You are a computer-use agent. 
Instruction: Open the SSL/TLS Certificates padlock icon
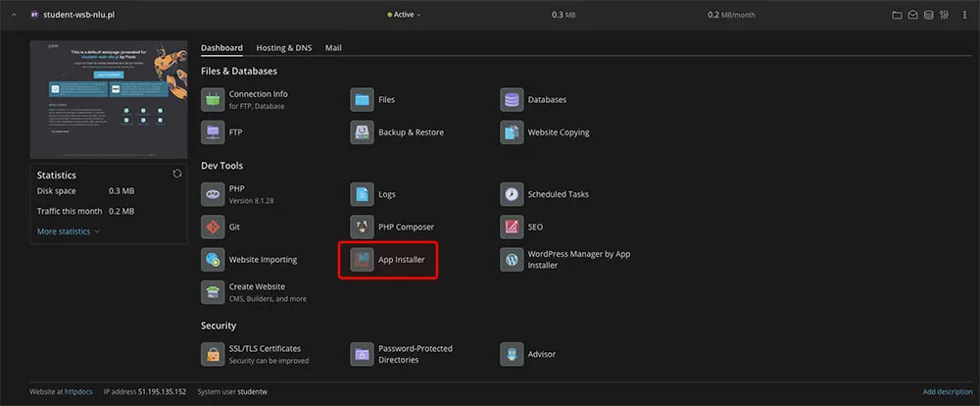pyautogui.click(x=213, y=353)
